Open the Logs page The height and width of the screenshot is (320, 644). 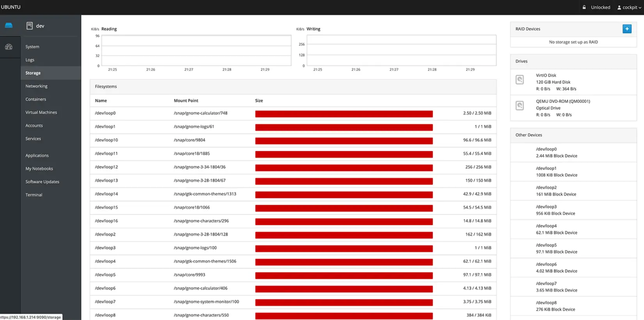point(30,60)
